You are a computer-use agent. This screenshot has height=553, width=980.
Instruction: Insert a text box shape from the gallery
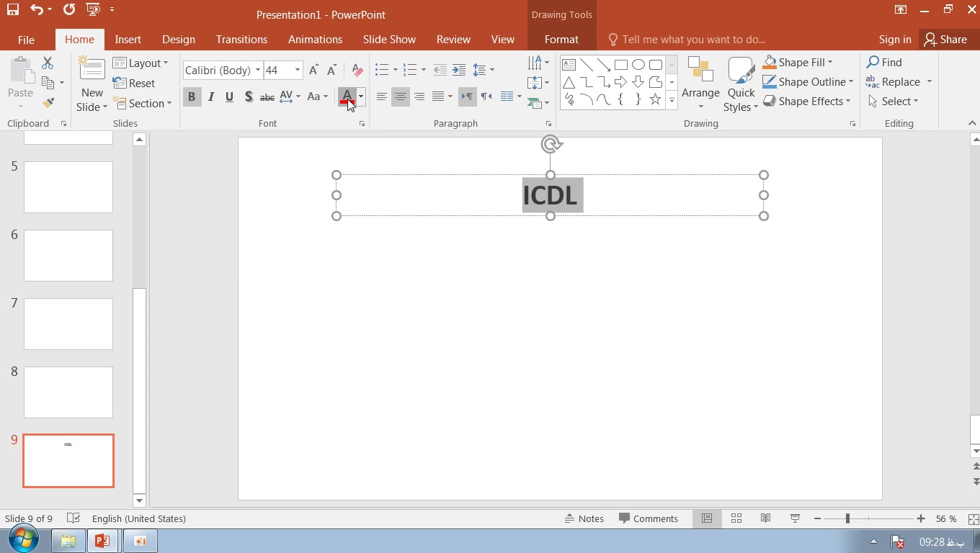click(x=569, y=65)
